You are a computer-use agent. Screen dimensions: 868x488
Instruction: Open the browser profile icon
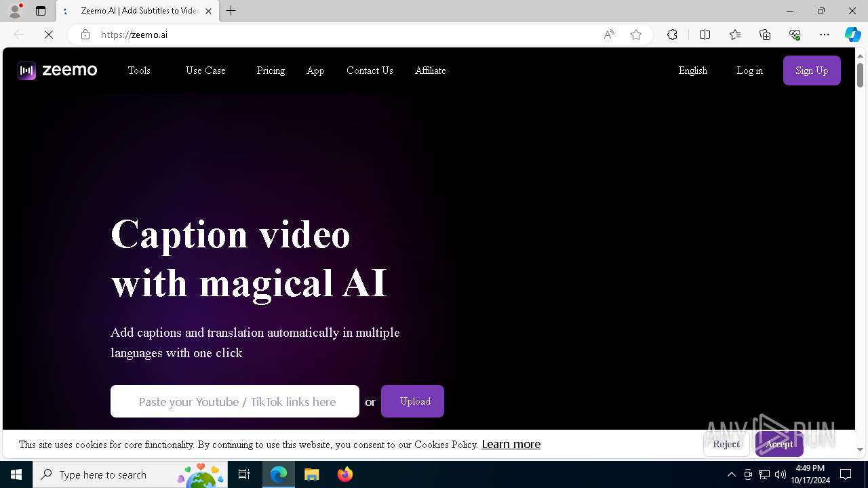(14, 11)
